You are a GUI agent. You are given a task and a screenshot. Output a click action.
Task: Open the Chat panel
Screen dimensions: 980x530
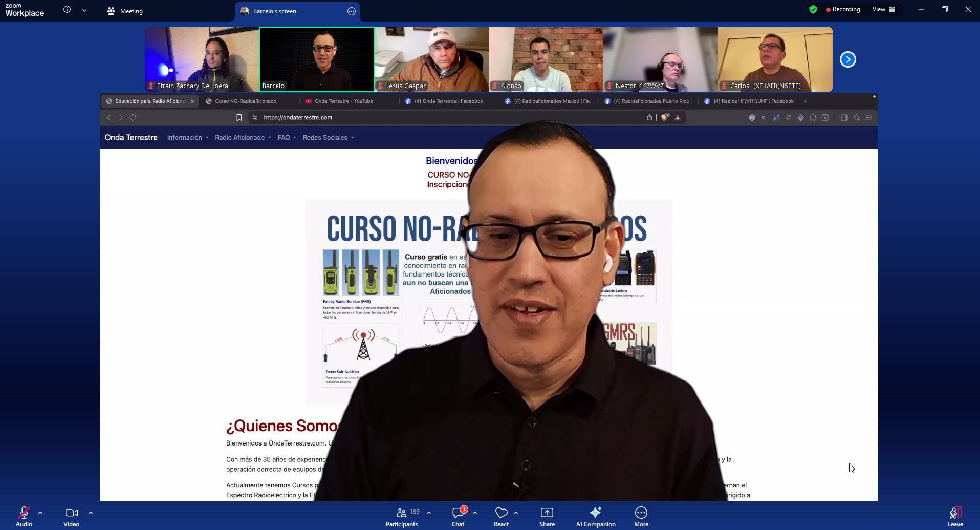(458, 516)
